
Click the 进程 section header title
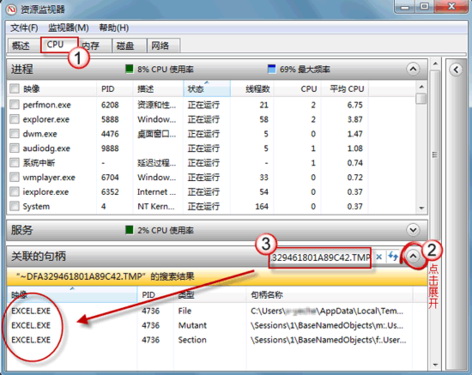[x=22, y=69]
